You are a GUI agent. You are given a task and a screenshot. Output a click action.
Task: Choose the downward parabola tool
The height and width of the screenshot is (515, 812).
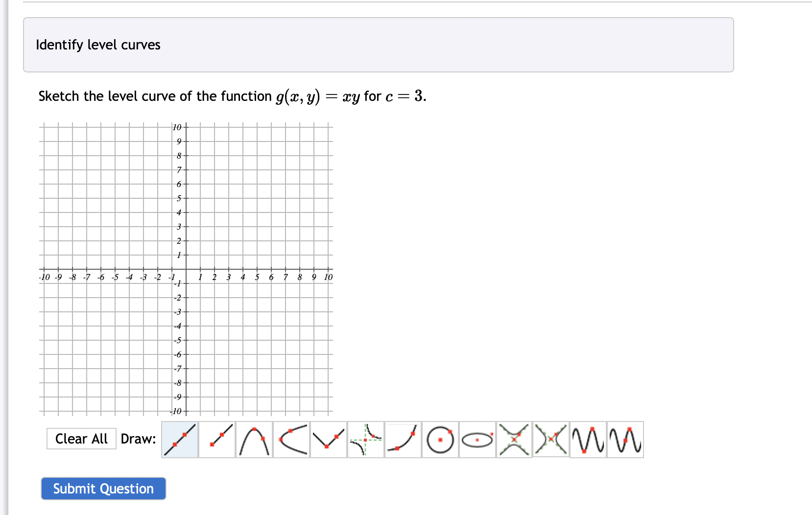pos(254,439)
